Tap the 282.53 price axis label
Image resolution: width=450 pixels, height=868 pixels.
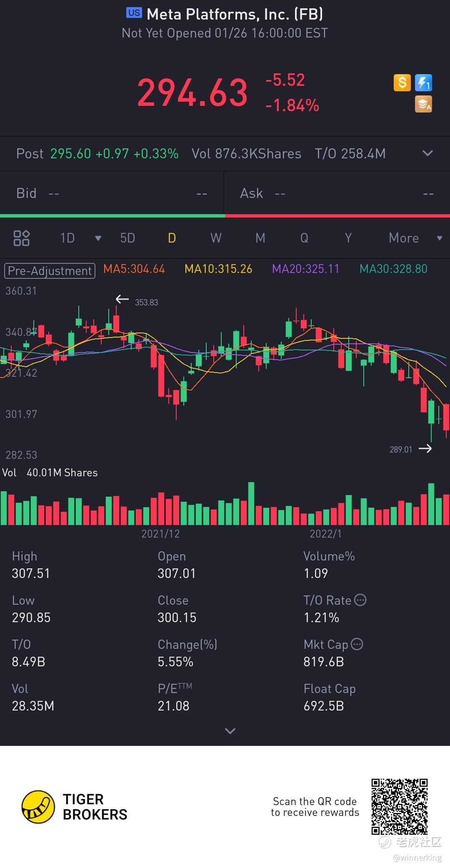click(x=21, y=455)
